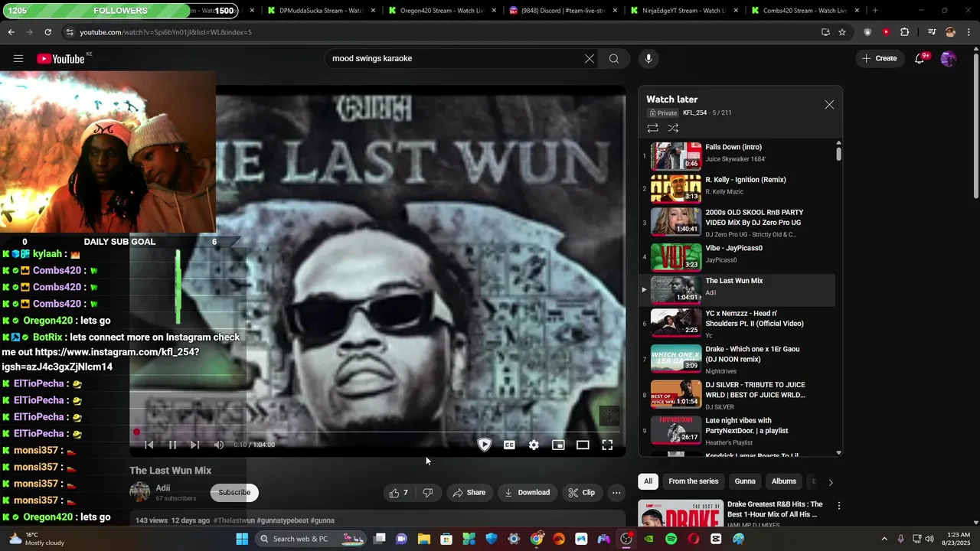Skip to the next video
The width and height of the screenshot is (980, 551).
tap(194, 445)
